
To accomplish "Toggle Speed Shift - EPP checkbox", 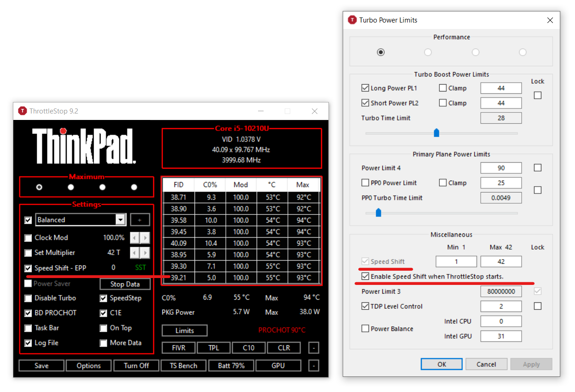I will 28,268.
